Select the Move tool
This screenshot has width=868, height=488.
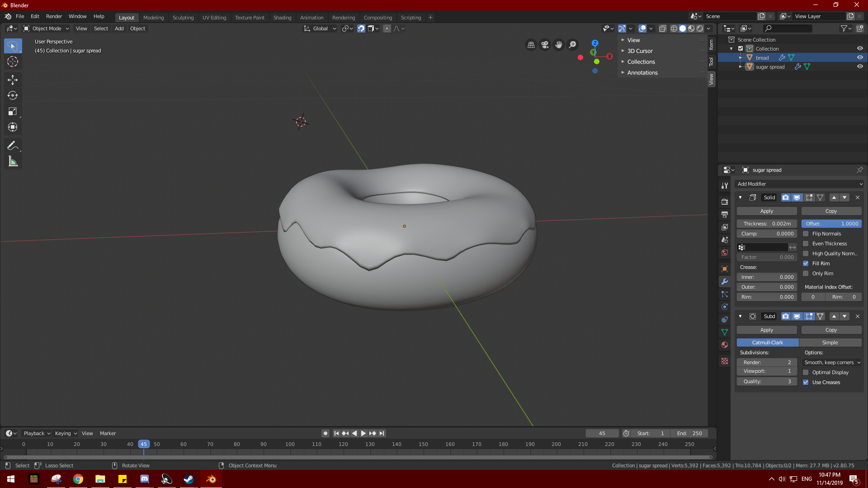13,80
